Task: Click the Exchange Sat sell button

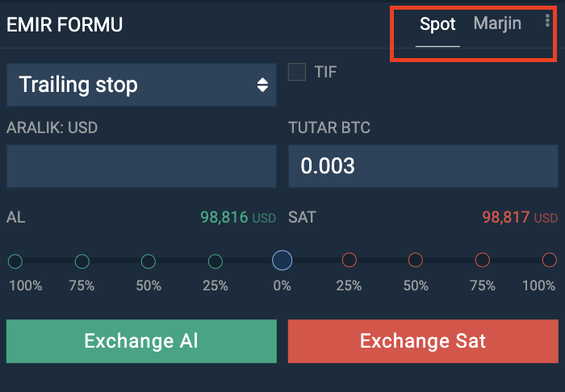Action: tap(423, 341)
